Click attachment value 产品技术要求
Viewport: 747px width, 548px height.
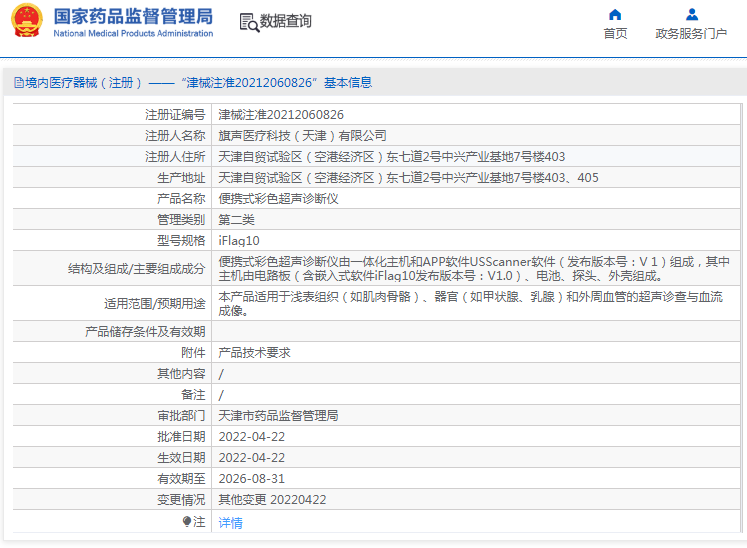point(254,353)
